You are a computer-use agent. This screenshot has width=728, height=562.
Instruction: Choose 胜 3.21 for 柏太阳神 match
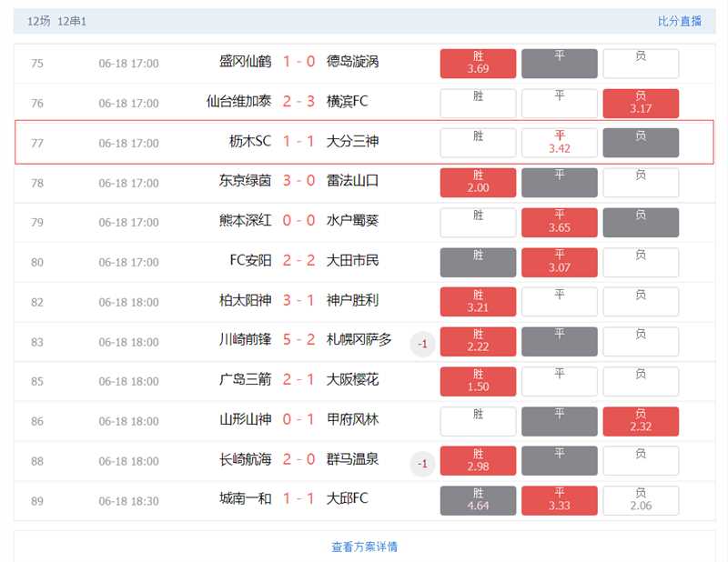coord(478,302)
